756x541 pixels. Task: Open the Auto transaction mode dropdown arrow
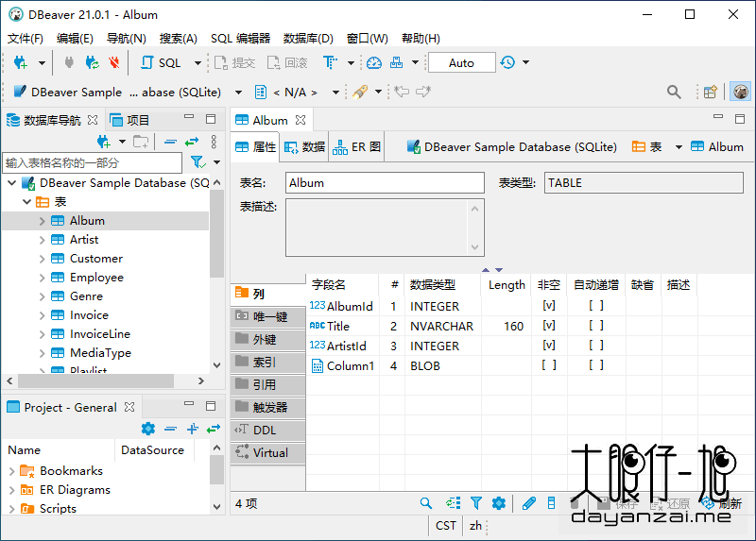(525, 62)
